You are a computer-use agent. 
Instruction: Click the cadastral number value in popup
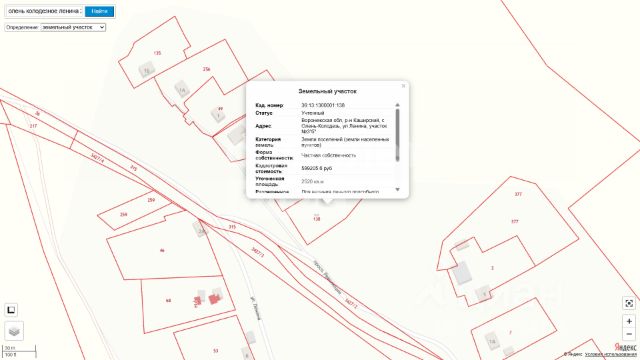323,105
